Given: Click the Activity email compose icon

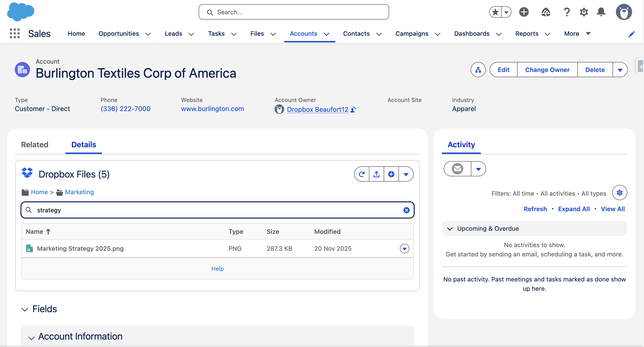Looking at the screenshot, I should tap(457, 169).
